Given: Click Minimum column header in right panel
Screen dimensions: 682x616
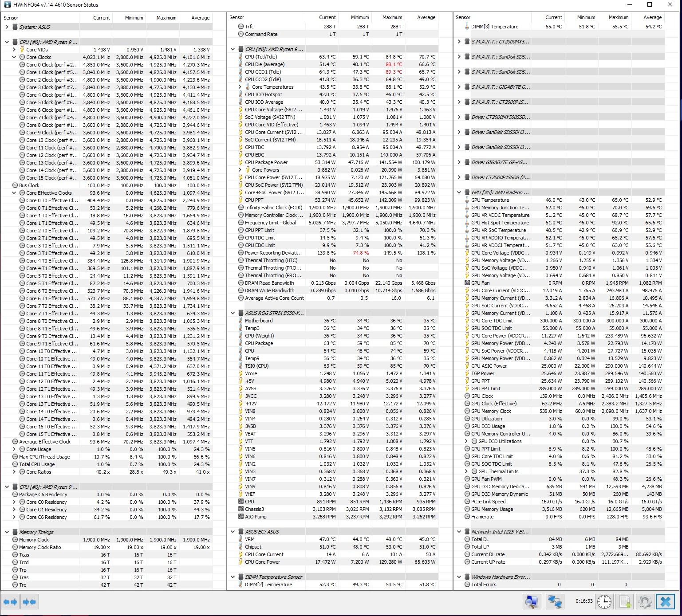Looking at the screenshot, I should [581, 17].
